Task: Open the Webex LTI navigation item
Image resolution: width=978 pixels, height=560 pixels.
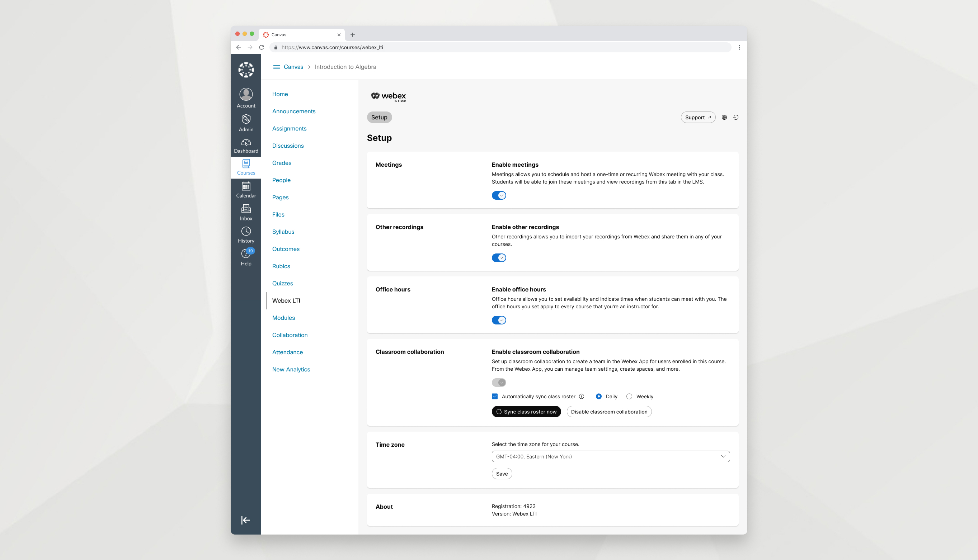Action: pos(286,300)
